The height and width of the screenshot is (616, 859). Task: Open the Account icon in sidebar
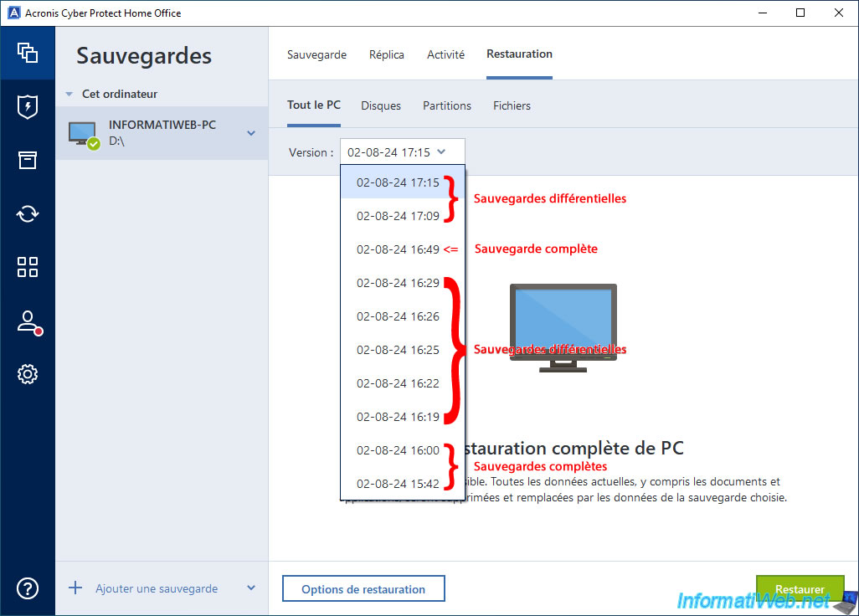pyautogui.click(x=28, y=322)
